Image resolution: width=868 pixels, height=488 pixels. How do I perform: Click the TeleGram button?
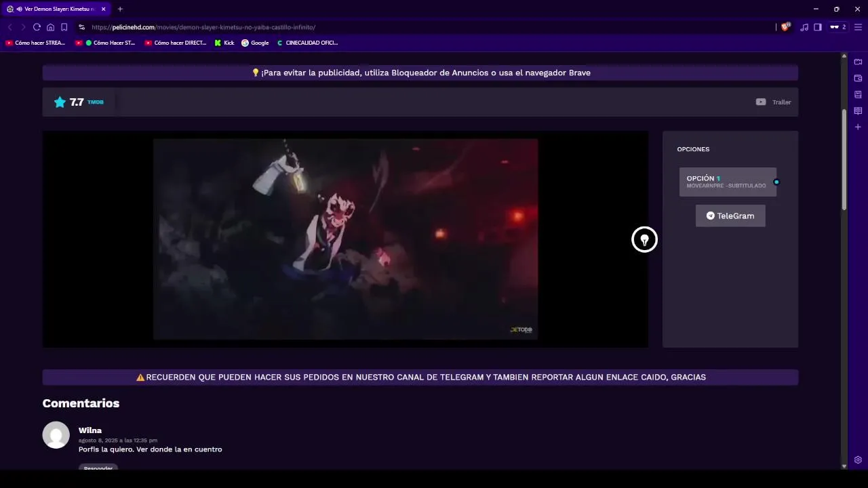tap(730, 216)
